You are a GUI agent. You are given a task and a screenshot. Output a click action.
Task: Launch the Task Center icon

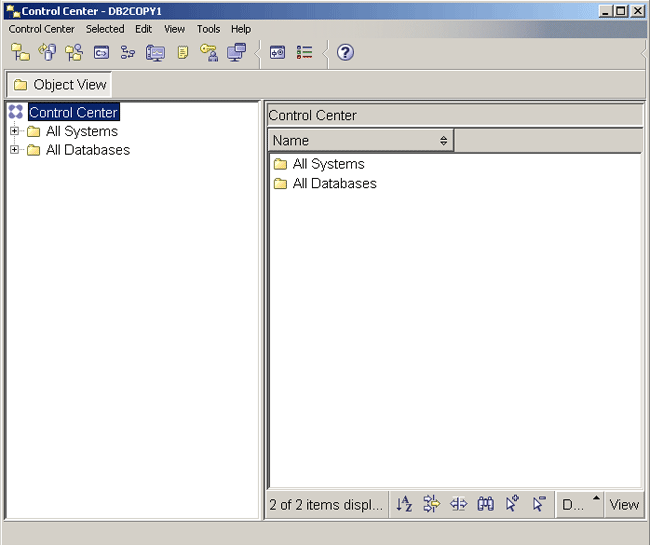[128, 53]
